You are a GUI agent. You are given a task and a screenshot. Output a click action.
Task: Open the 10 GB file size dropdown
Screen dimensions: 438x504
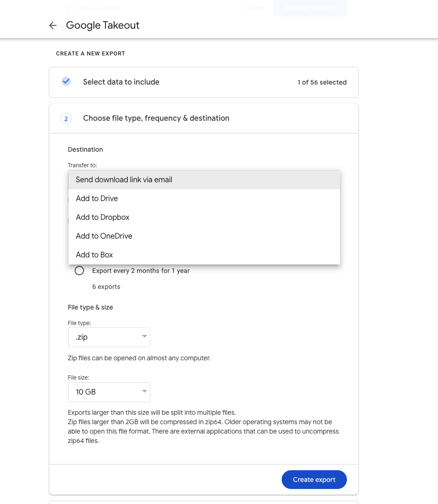pyautogui.click(x=109, y=392)
